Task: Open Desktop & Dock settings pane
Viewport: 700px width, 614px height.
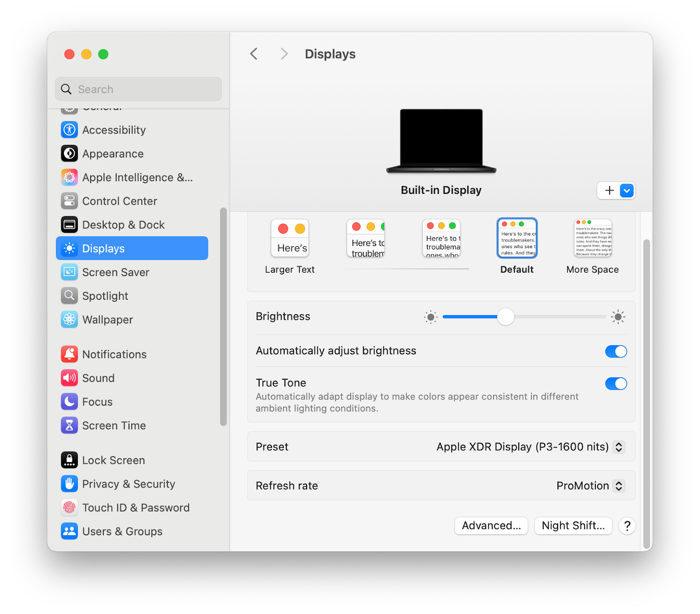Action: coord(132,225)
